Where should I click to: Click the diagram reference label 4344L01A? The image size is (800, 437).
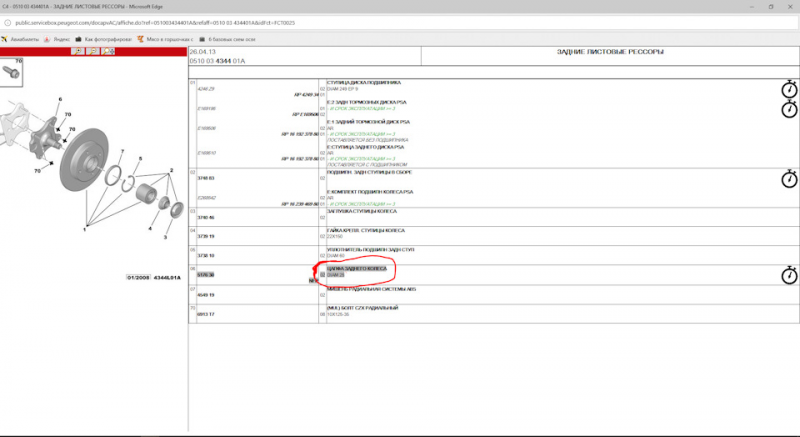pos(165,276)
